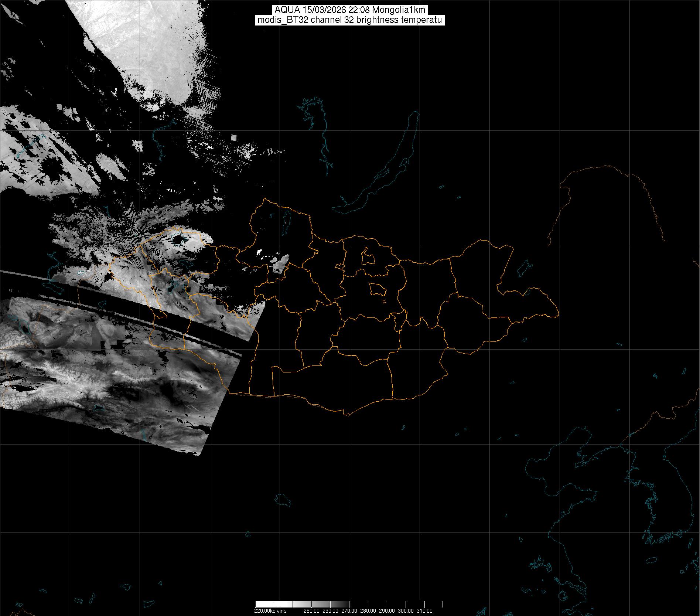Click the 270.00 colorbar label
Image resolution: width=700 pixels, height=616 pixels.
coord(349,611)
